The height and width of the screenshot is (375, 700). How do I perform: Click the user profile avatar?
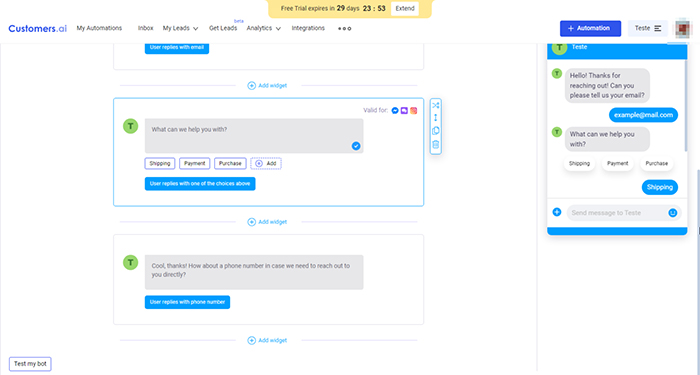683,28
